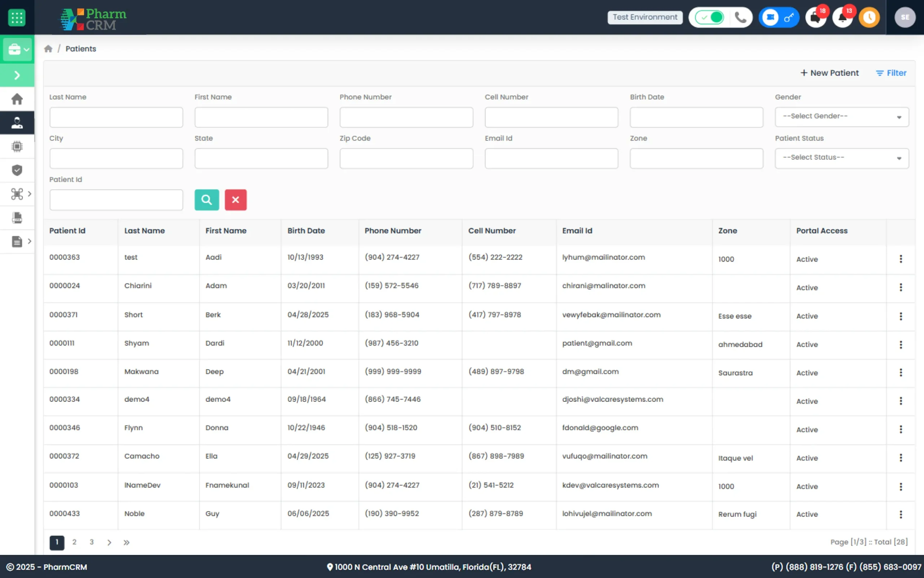Open row actions for patient 0000433

[x=901, y=514]
